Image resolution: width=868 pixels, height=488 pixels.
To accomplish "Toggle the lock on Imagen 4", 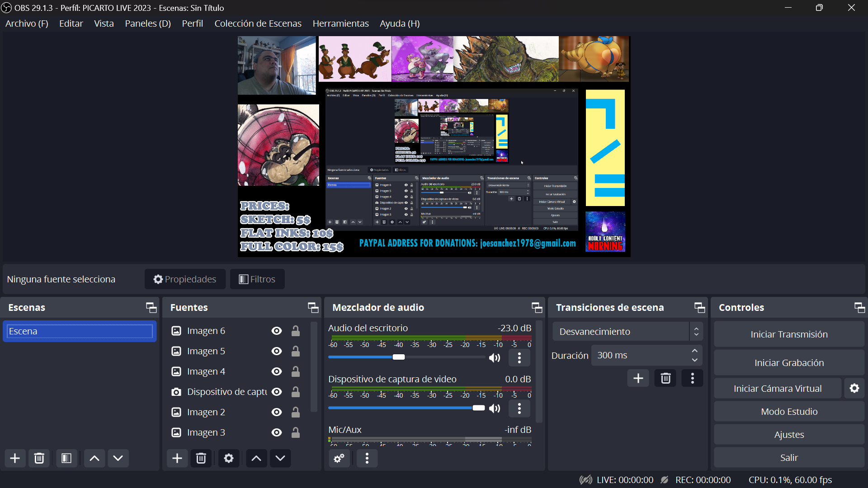I will (296, 371).
